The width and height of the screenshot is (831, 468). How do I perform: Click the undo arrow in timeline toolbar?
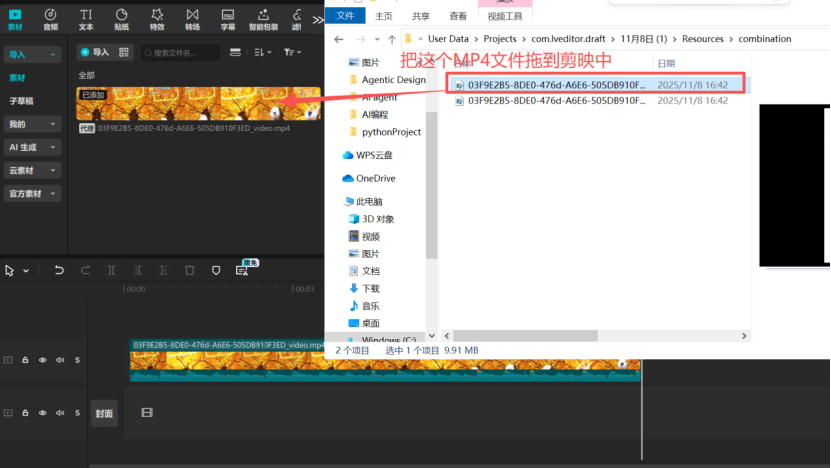[59, 271]
